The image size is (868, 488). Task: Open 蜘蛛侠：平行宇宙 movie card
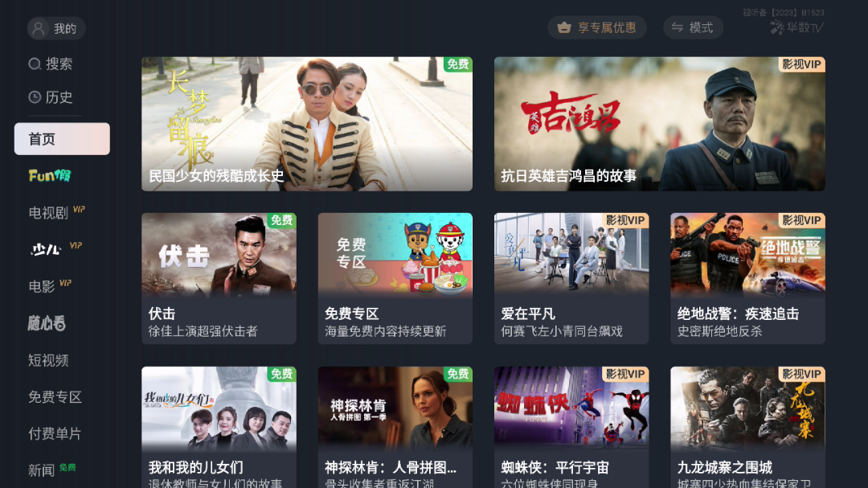coord(571,427)
